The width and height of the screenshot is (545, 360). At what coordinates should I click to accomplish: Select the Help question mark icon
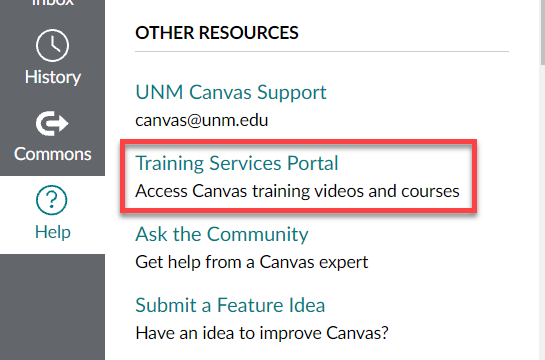51,200
